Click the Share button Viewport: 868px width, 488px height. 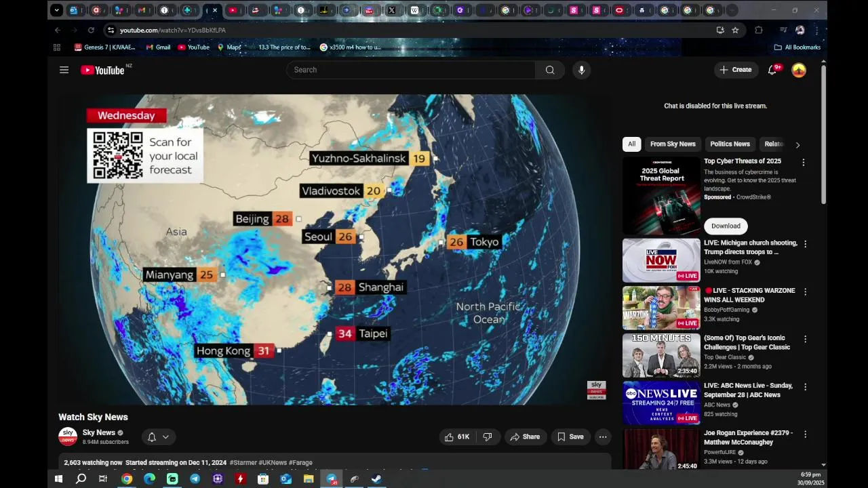pos(525,437)
